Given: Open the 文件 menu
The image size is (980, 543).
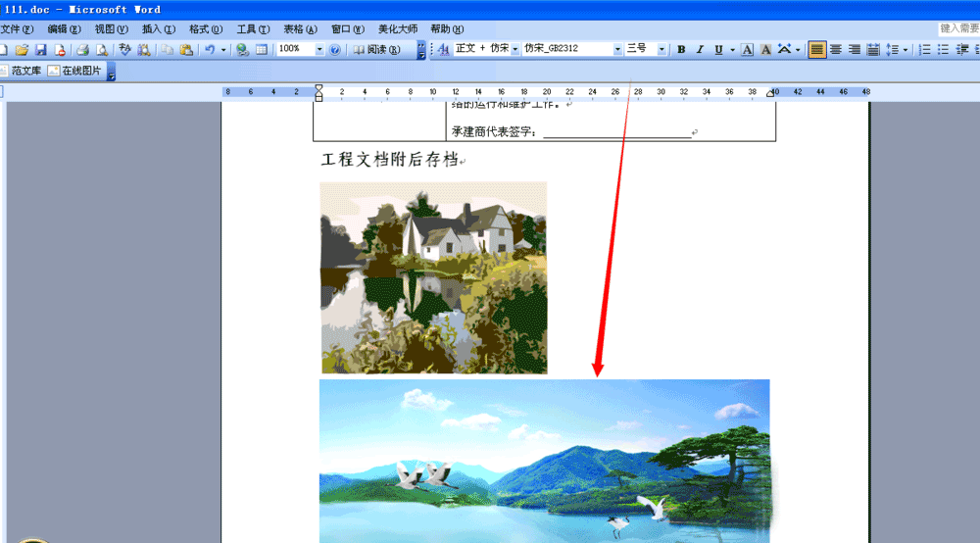Looking at the screenshot, I should 17,28.
